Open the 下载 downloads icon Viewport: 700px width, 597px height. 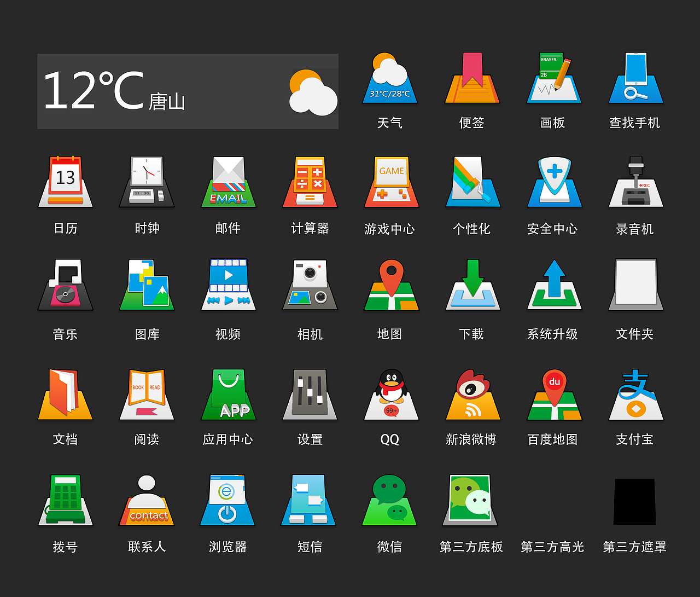[473, 285]
